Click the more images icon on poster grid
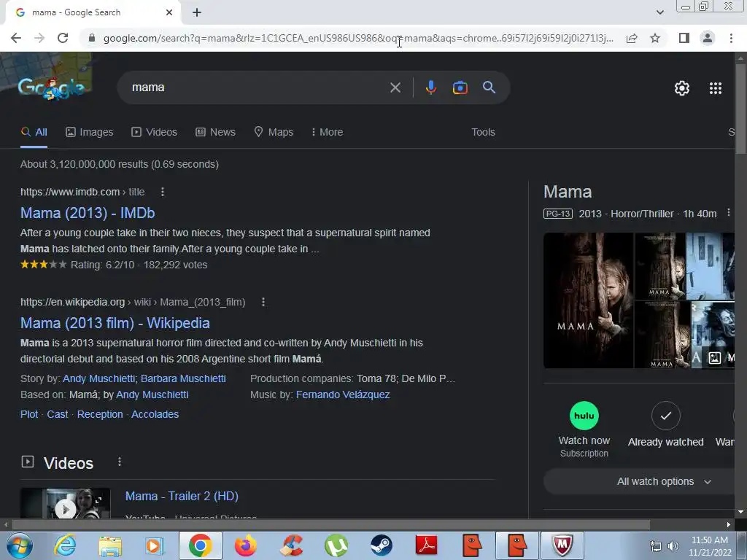This screenshot has width=747, height=560. 715,357
